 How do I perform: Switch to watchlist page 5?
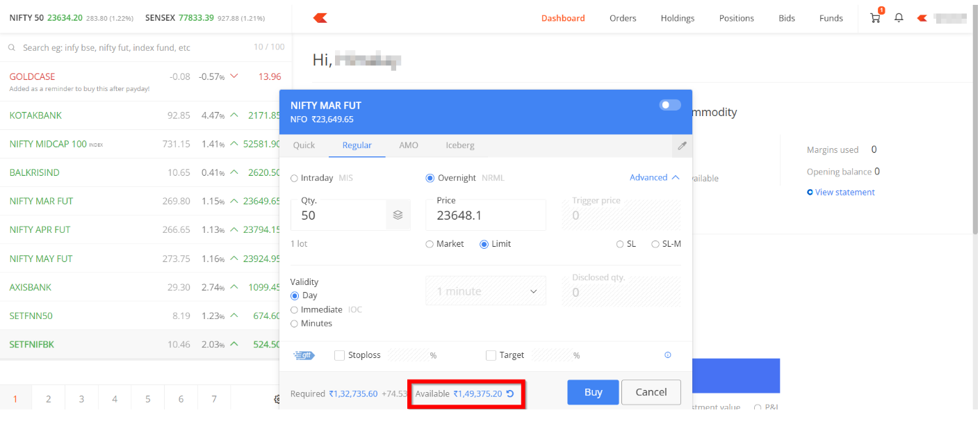(x=148, y=399)
